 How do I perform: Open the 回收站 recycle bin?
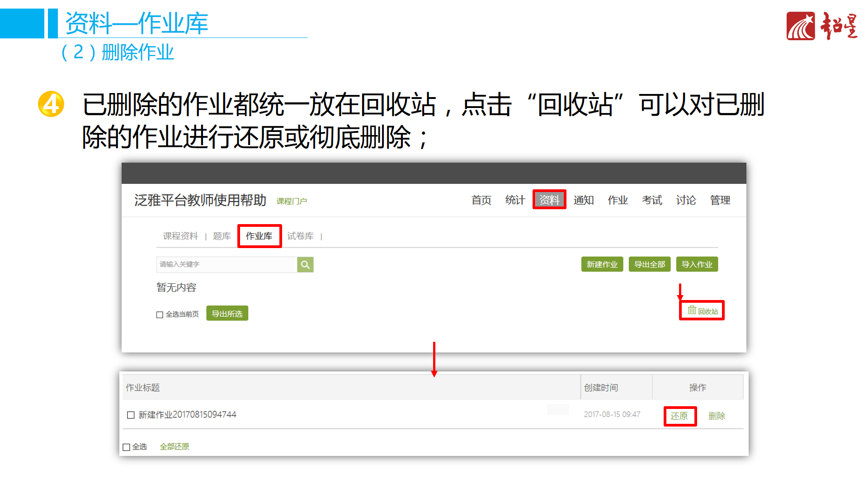pos(703,311)
